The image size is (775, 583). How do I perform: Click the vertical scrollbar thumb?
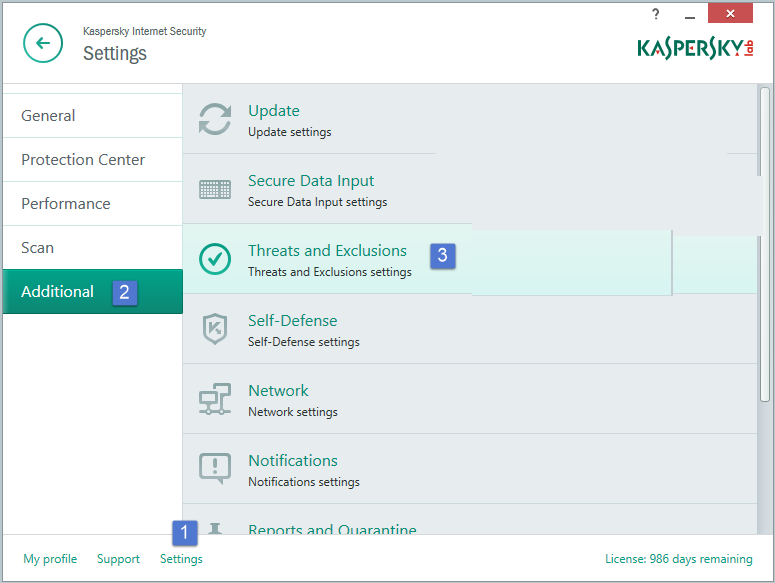point(765,245)
